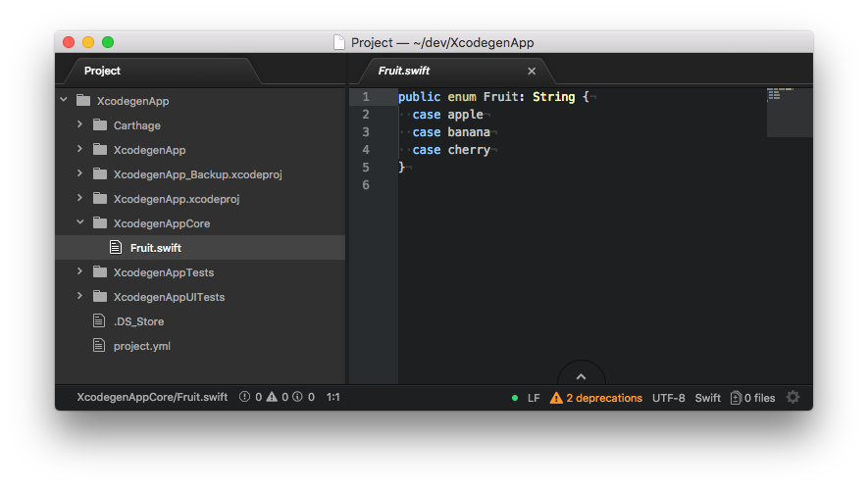Change the LF line ending setting
The image size is (868, 489).
(534, 398)
